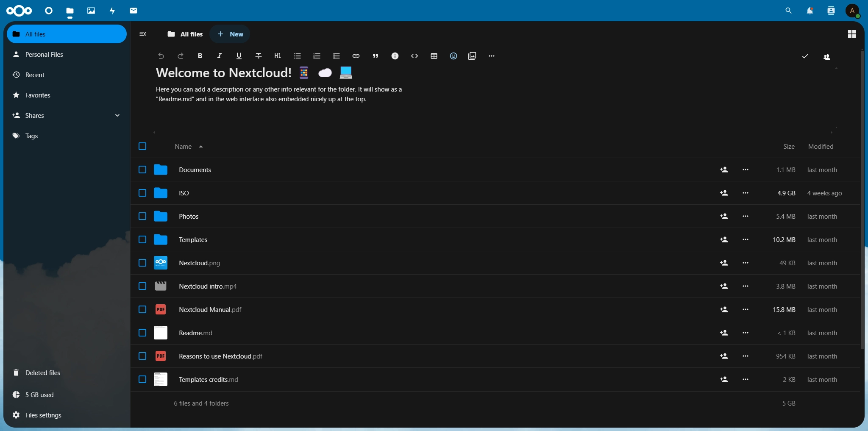Open the Dashboard app icon

pyautogui.click(x=49, y=11)
